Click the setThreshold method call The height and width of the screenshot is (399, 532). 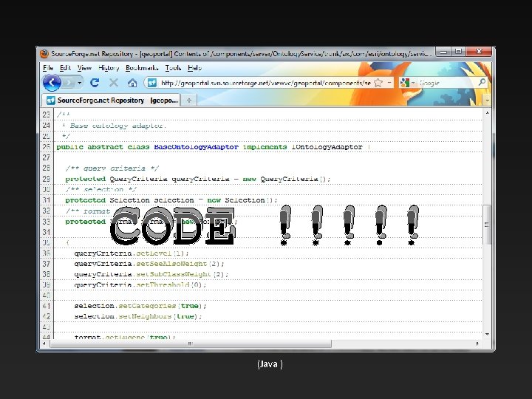(x=163, y=284)
